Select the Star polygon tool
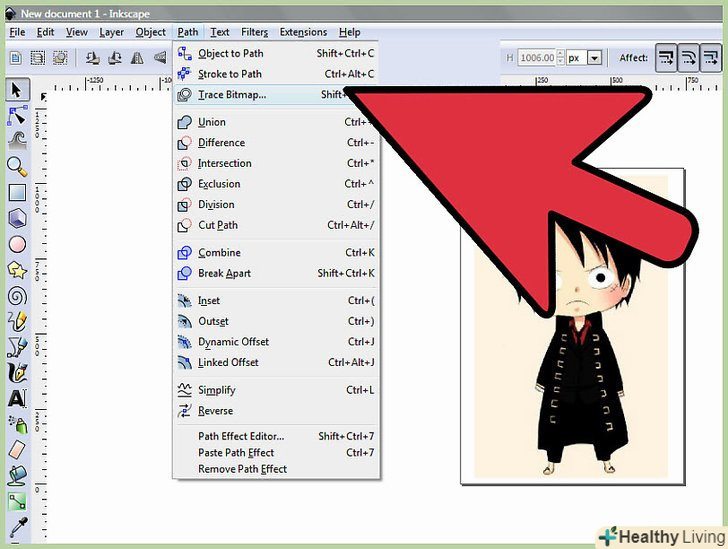The width and height of the screenshot is (728, 549). [x=17, y=270]
